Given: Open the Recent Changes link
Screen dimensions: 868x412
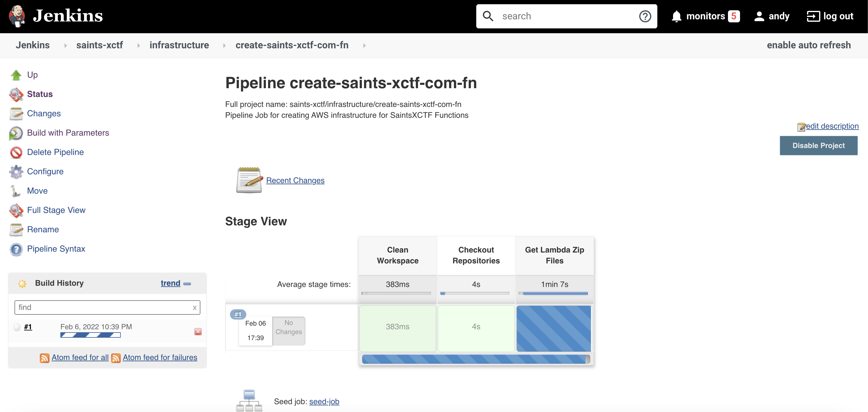Looking at the screenshot, I should coord(295,180).
